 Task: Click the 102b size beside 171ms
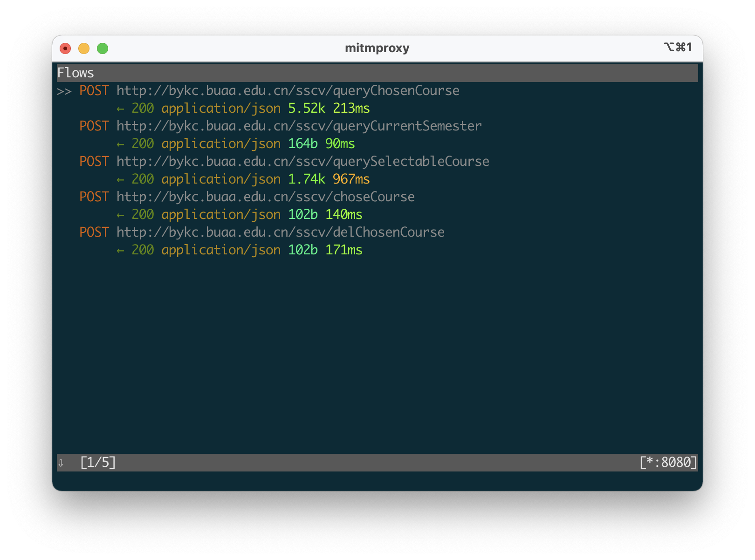[x=303, y=250]
